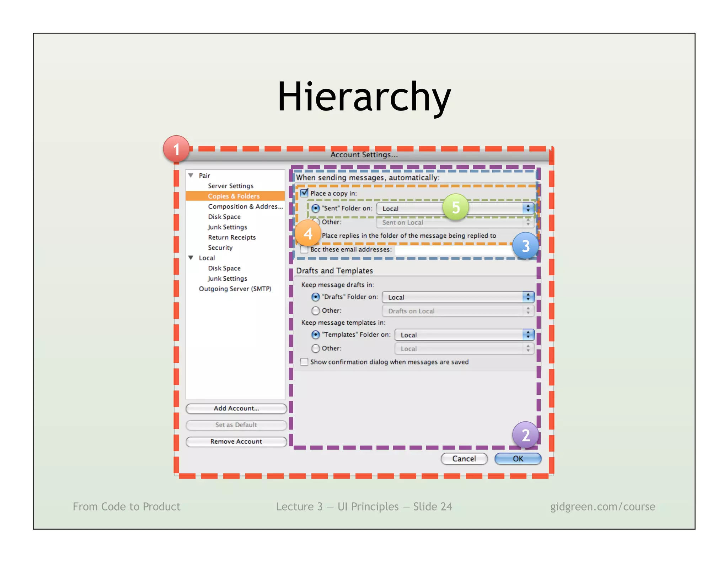Click "Place replies in the folder" label

point(409,236)
